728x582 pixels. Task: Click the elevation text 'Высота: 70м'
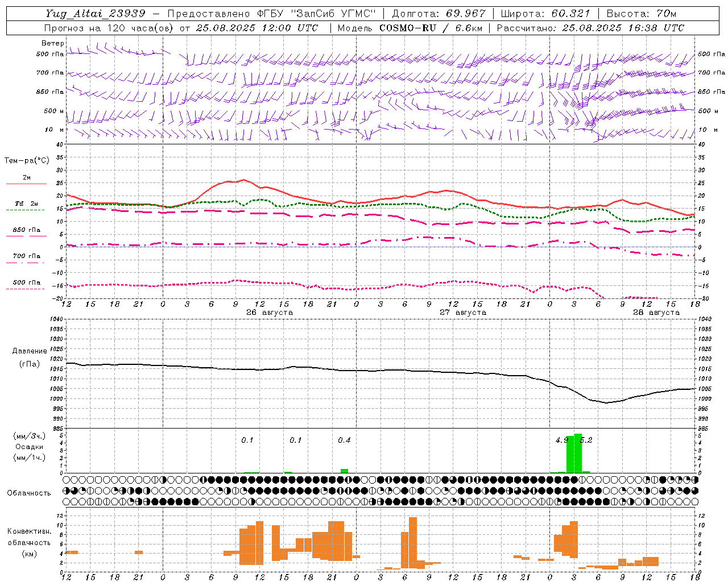642,14
